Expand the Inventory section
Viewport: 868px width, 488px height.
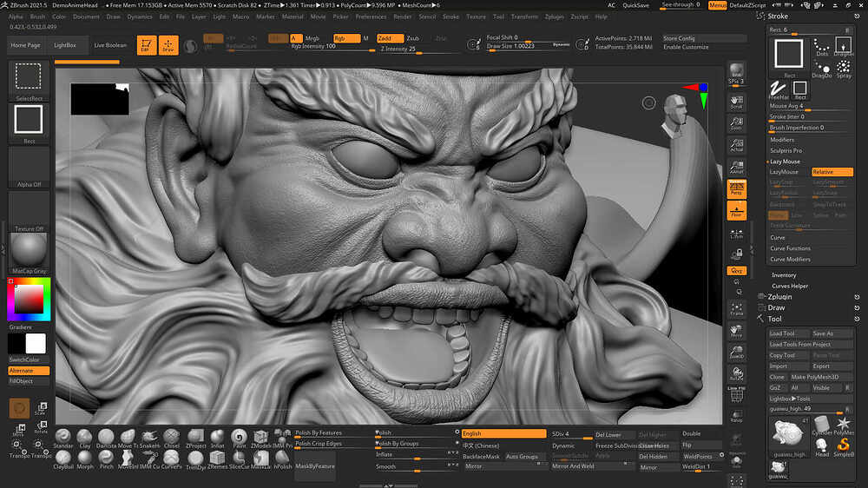tap(784, 275)
